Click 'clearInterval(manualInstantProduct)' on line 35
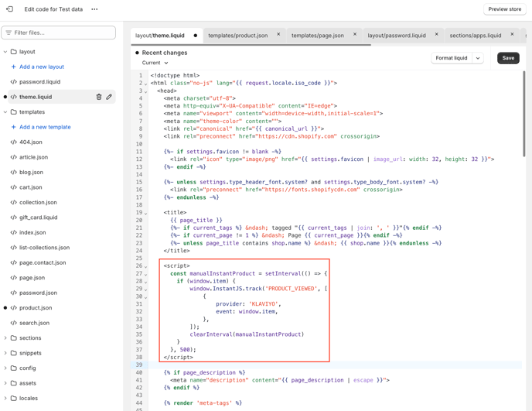 (247, 334)
